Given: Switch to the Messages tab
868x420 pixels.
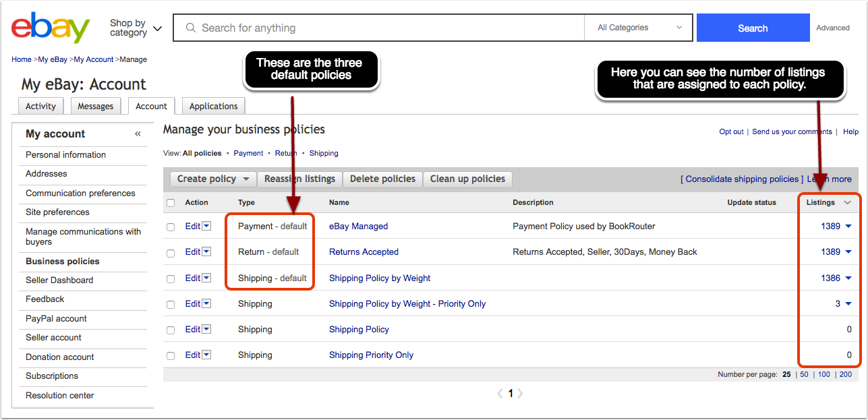Looking at the screenshot, I should click(x=95, y=106).
